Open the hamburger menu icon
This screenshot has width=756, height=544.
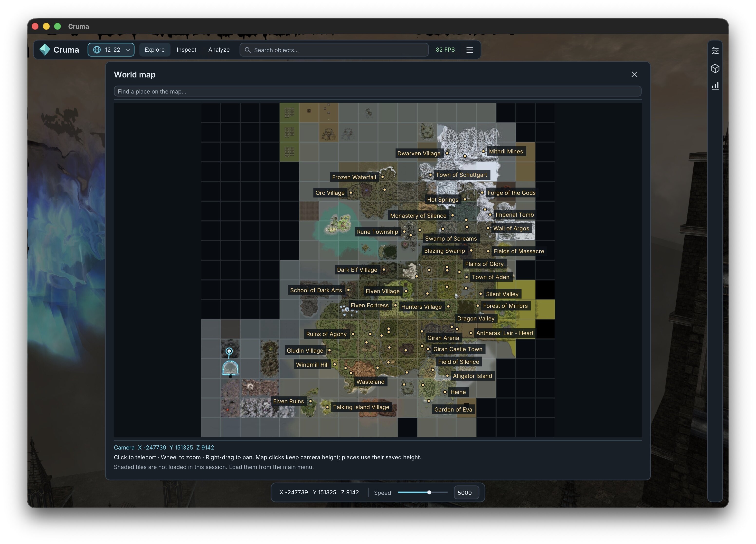tap(470, 50)
